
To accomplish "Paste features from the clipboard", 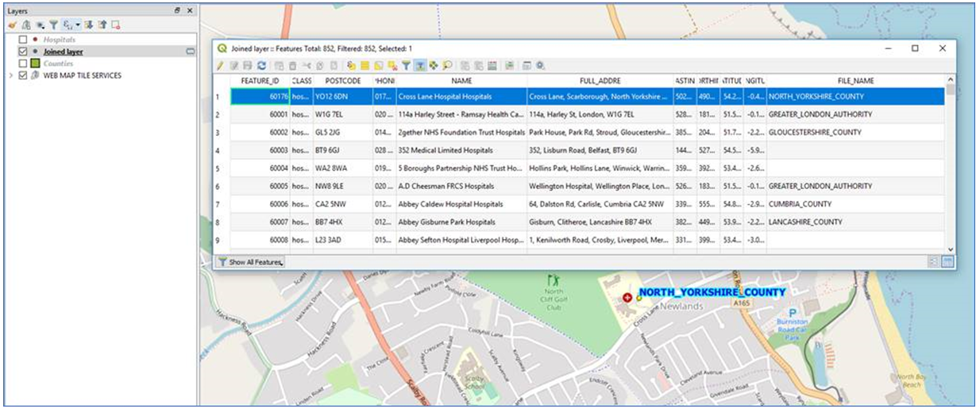I will (x=334, y=65).
